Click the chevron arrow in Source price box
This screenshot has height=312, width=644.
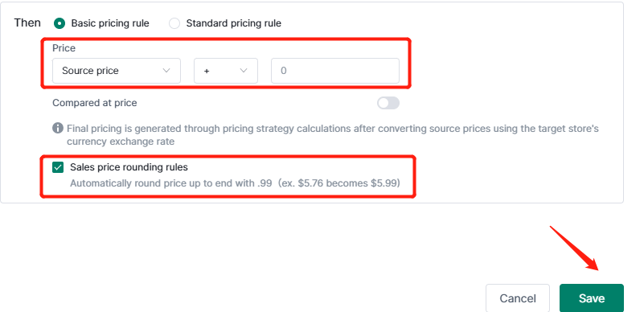coord(166,71)
